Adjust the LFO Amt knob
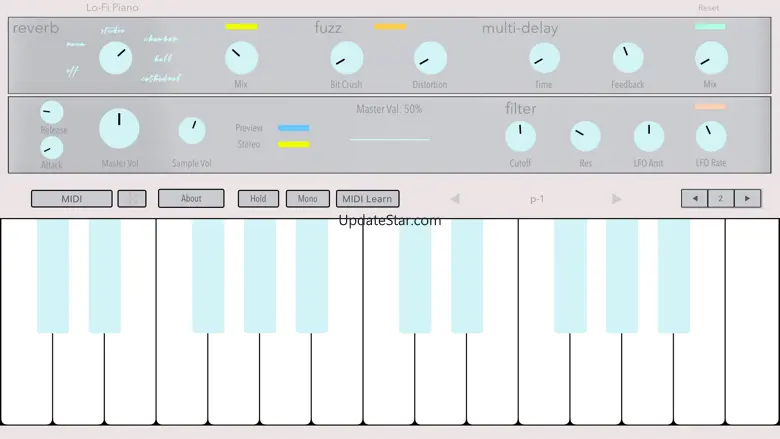Viewport: 780px width, 439px height. 649,136
